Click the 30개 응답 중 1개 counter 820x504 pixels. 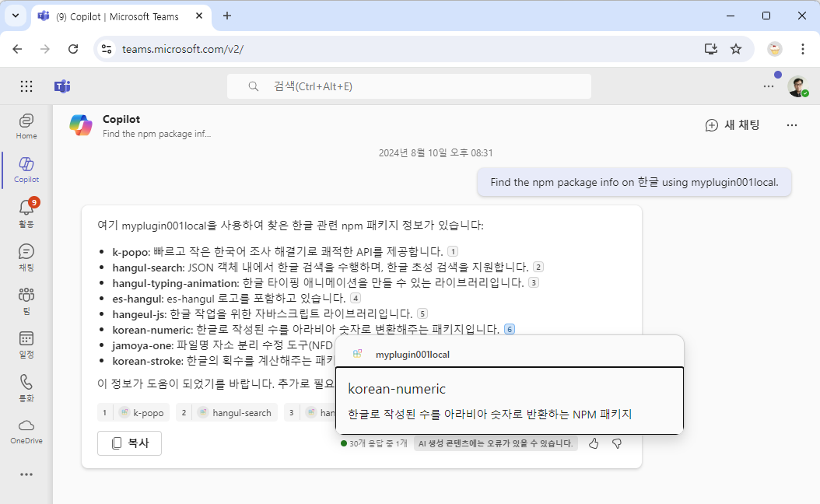[373, 443]
